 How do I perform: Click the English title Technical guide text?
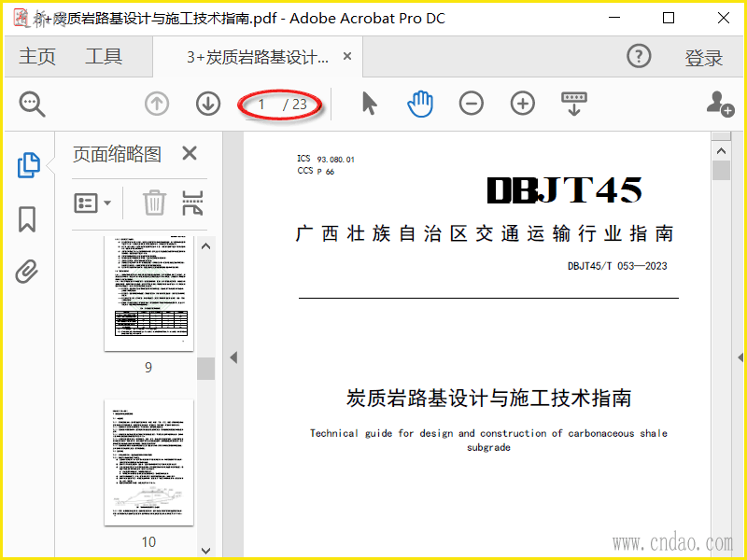488,440
